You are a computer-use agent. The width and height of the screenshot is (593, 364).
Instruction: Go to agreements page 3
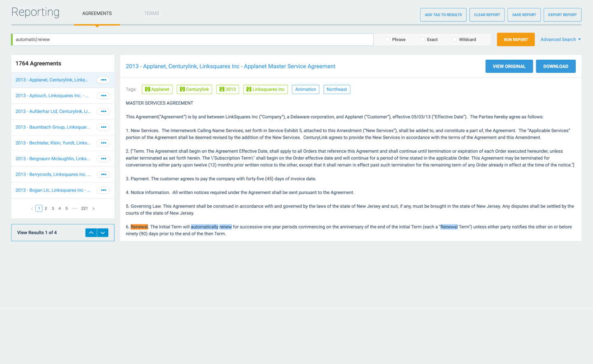53,208
